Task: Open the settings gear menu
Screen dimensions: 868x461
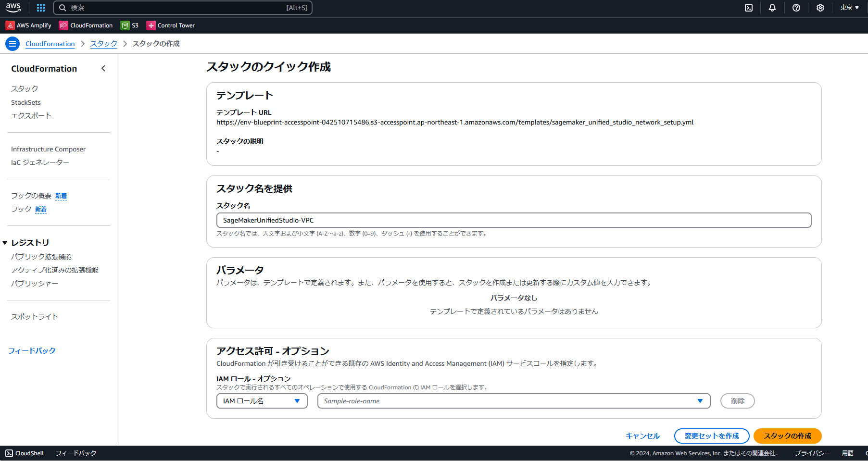Action: pos(820,8)
